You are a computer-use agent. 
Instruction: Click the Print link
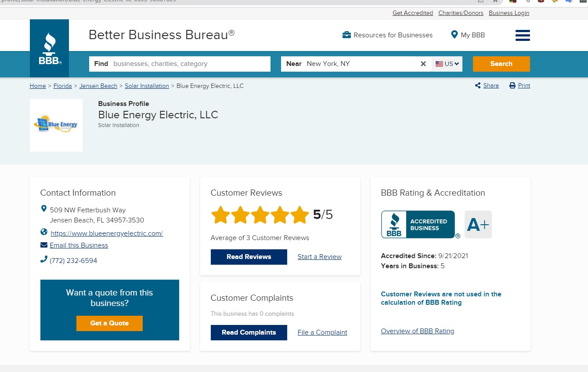click(x=524, y=86)
